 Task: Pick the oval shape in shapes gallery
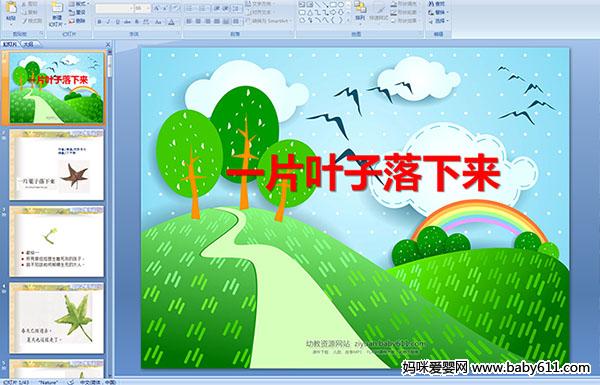[341, 4]
